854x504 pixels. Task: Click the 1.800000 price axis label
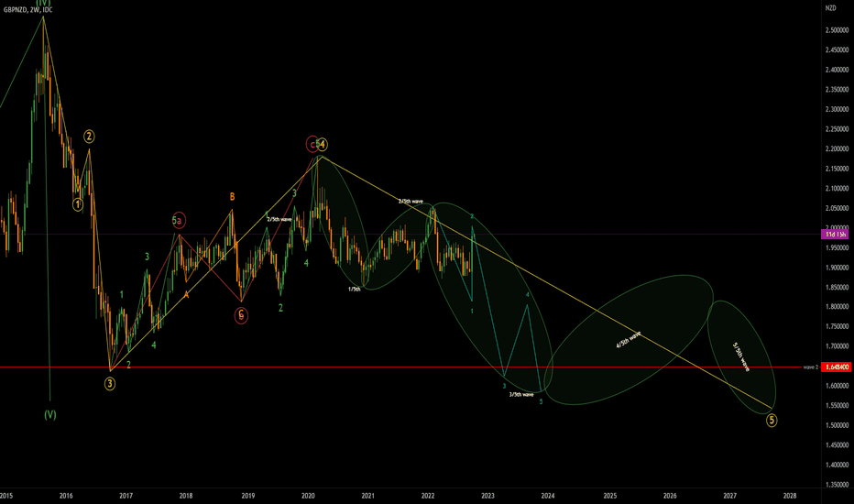[837, 307]
